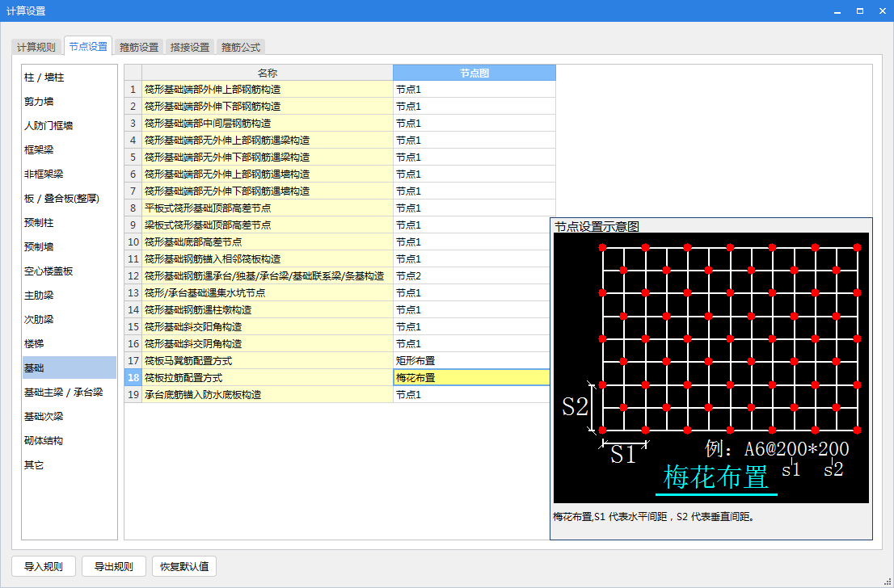This screenshot has width=894, height=588.
Task: Select the 主肋梁 category
Action: point(69,295)
